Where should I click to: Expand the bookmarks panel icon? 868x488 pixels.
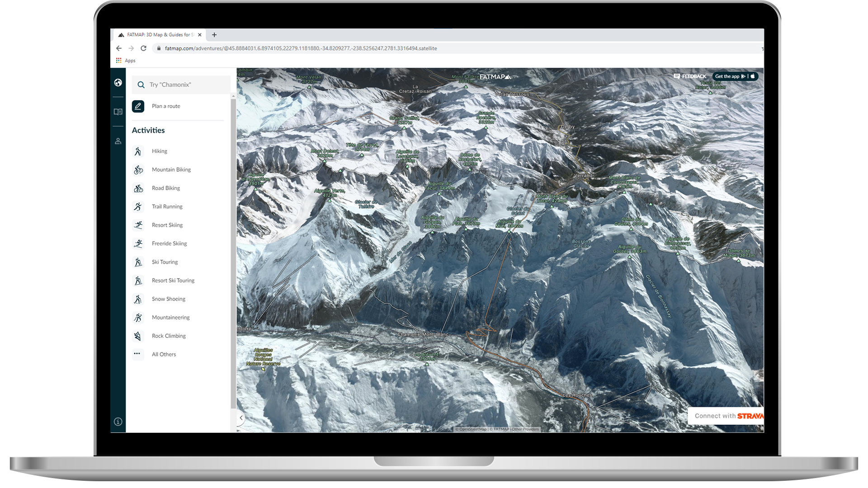tap(117, 112)
